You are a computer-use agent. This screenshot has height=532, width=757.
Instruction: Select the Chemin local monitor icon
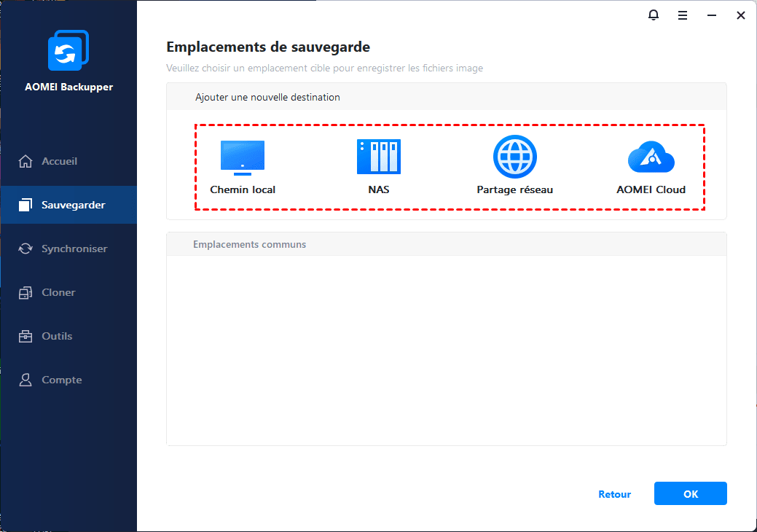243,158
